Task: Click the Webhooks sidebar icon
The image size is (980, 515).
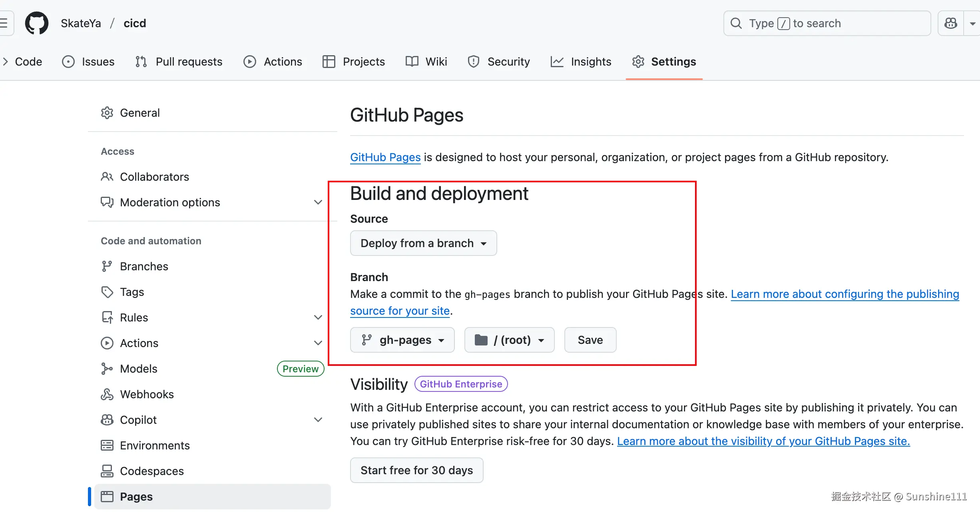Action: pos(107,394)
